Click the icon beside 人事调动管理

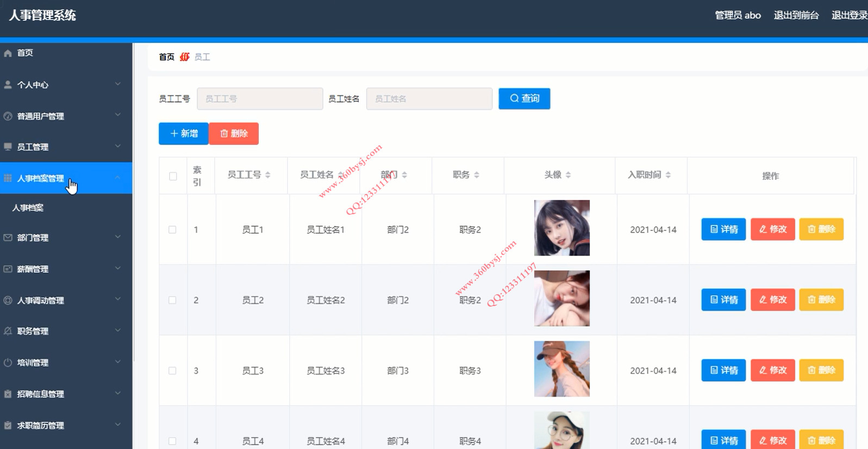point(8,300)
